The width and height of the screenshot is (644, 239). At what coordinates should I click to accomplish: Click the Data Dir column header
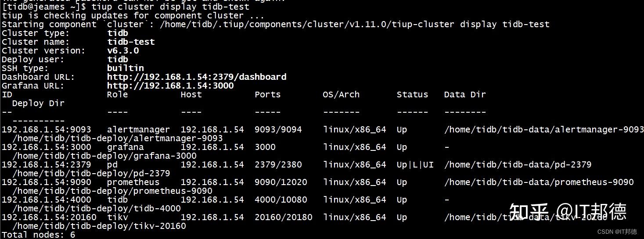pos(464,95)
